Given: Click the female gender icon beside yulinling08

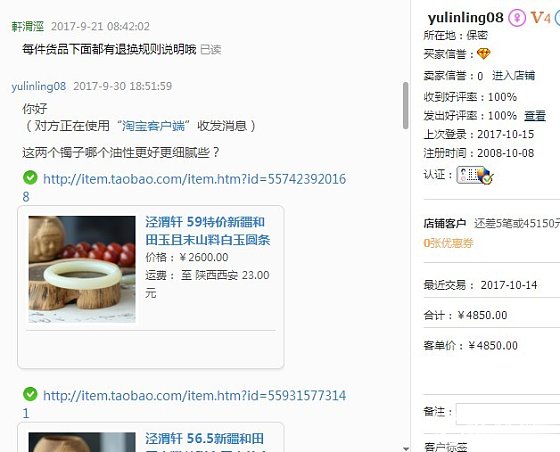Looking at the screenshot, I should [x=517, y=17].
